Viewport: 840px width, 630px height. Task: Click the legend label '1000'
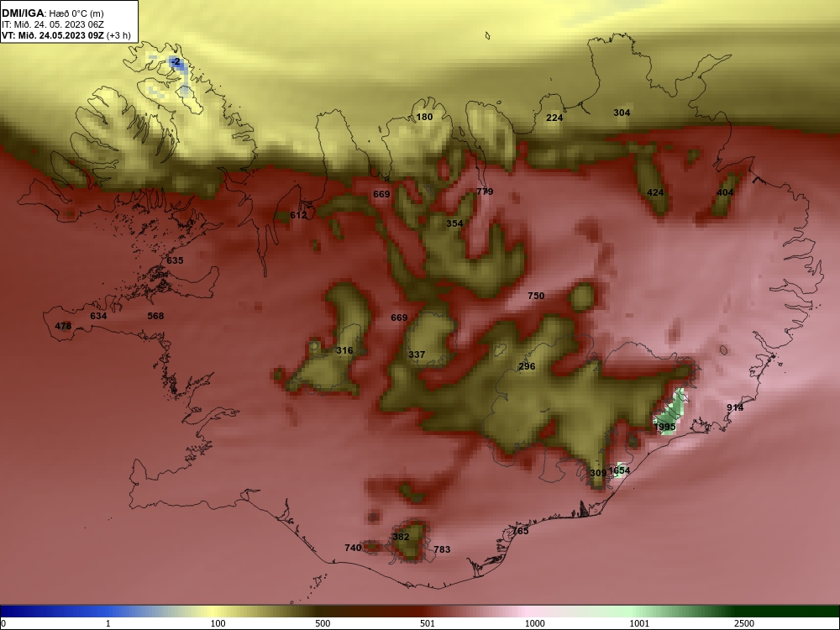pos(535,623)
